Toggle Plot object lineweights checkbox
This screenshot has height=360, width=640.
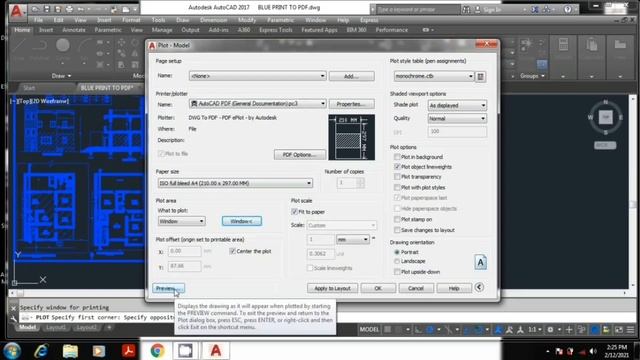[x=397, y=167]
